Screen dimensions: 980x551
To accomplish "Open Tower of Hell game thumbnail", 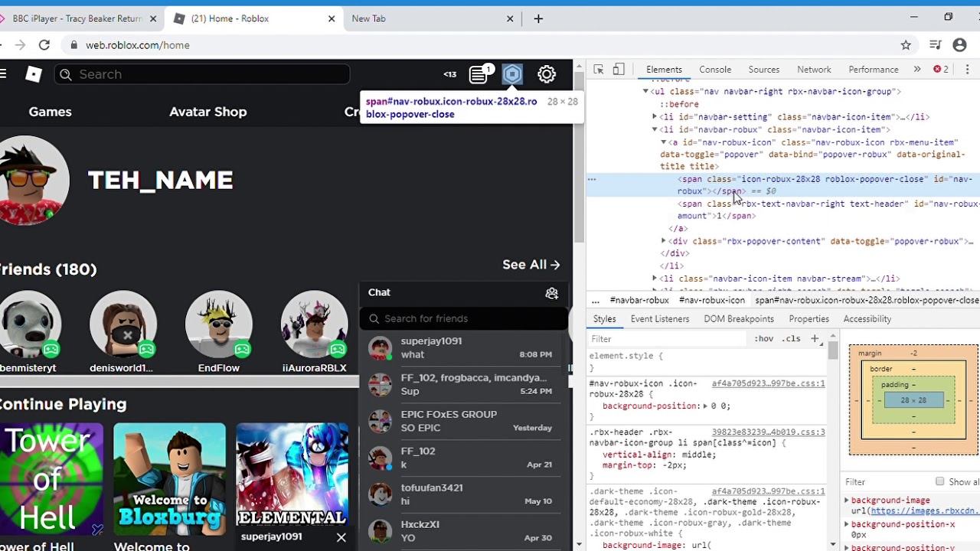I will pos(51,479).
